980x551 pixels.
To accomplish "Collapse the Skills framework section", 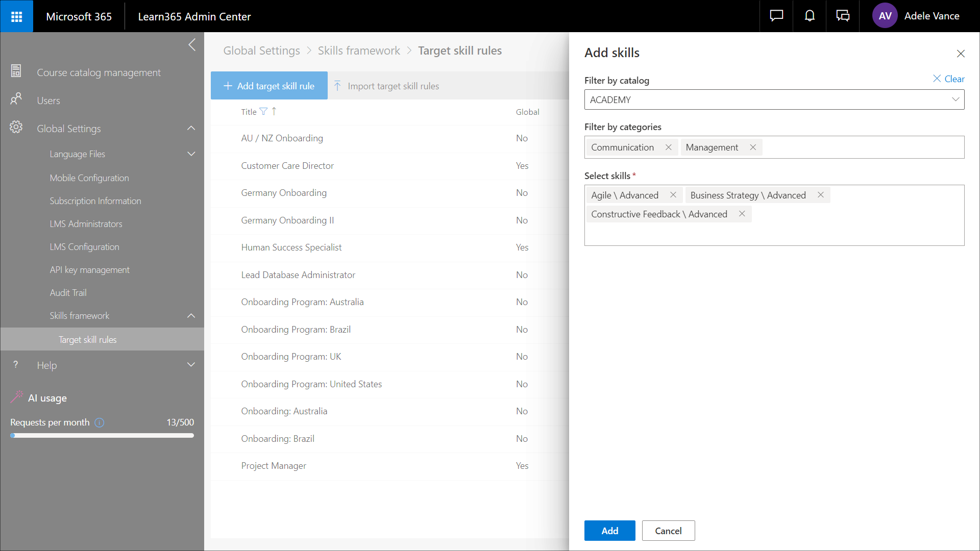I will (x=191, y=316).
